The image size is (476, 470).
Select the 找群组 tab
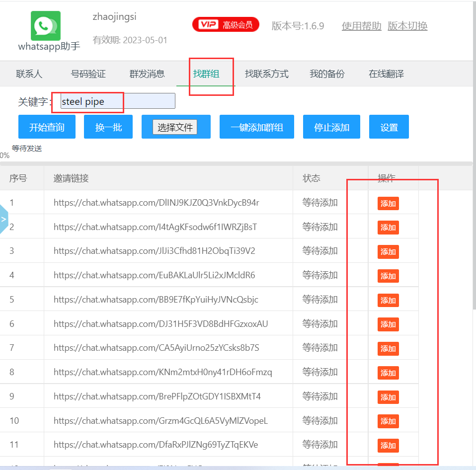(x=206, y=74)
